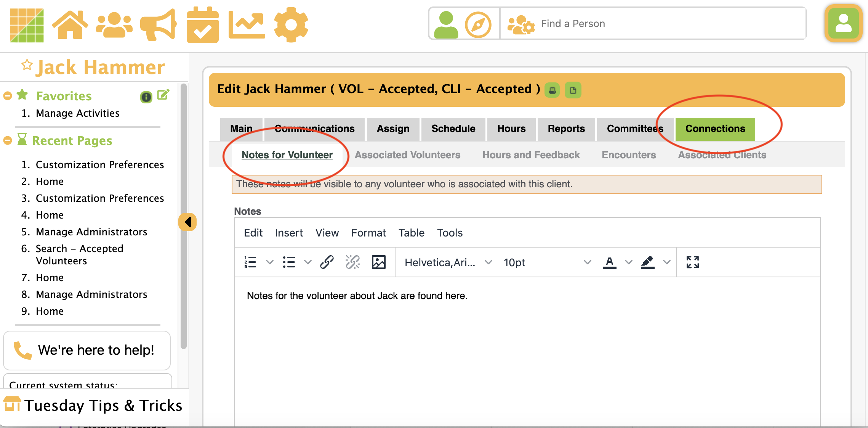Open the chart reports icon
This screenshot has height=428, width=868.
[247, 25]
